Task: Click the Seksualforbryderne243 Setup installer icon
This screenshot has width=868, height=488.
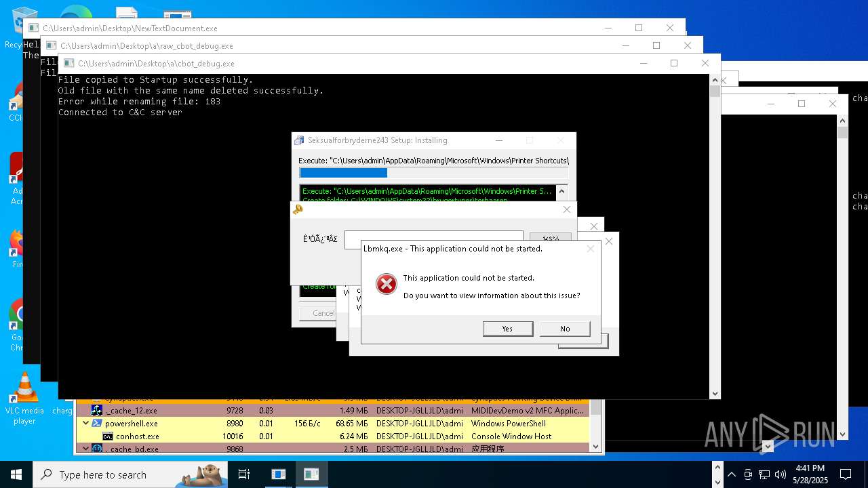Action: click(299, 140)
